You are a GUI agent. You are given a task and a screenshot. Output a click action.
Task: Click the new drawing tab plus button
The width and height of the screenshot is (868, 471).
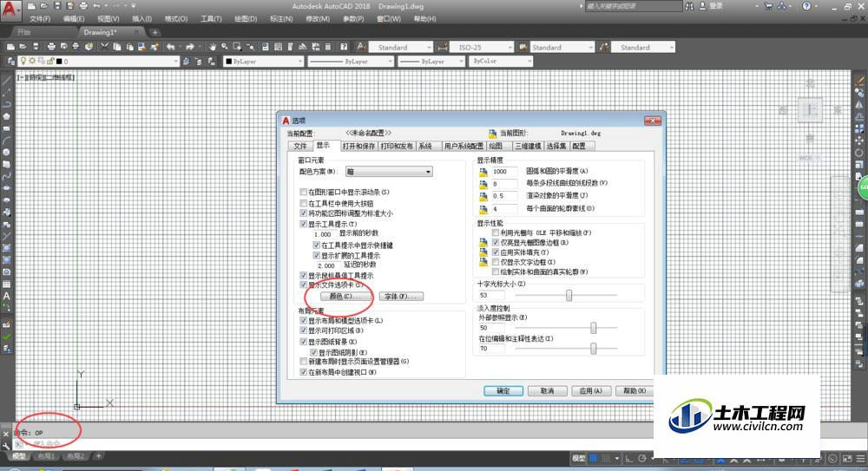point(155,32)
